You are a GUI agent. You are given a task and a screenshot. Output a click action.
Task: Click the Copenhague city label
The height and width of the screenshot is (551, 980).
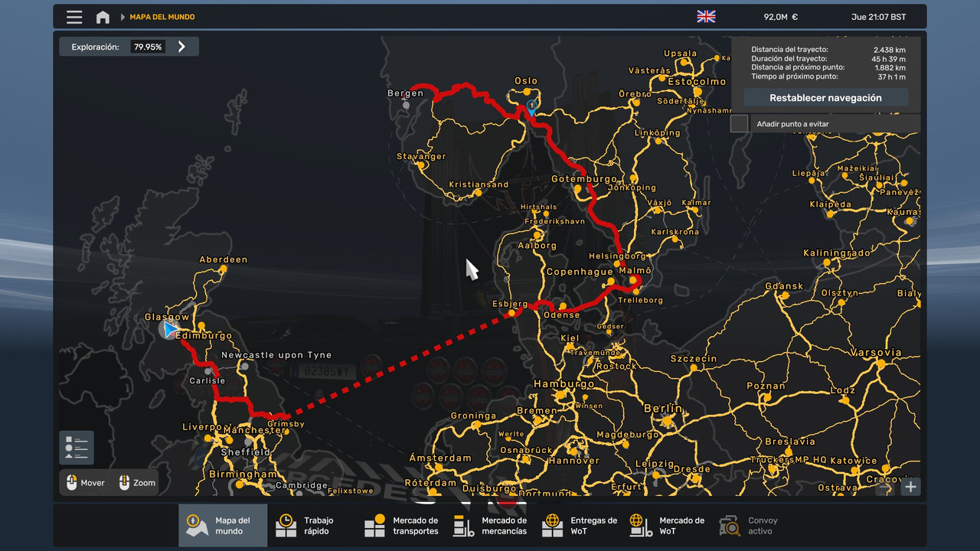coord(580,272)
